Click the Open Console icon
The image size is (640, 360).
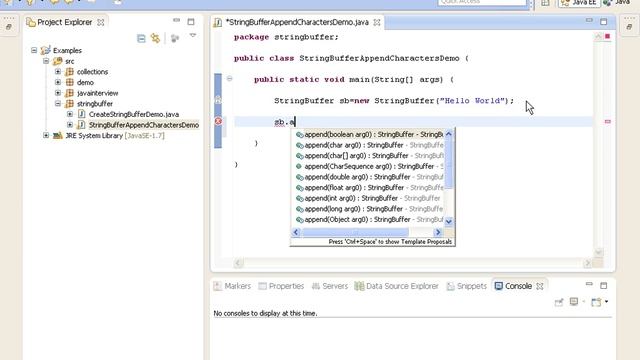coord(596,302)
